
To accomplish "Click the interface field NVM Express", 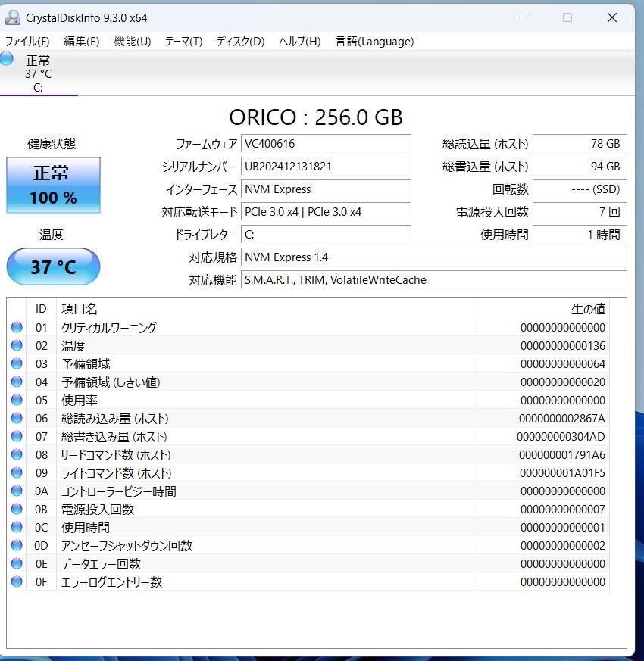I will (x=326, y=189).
